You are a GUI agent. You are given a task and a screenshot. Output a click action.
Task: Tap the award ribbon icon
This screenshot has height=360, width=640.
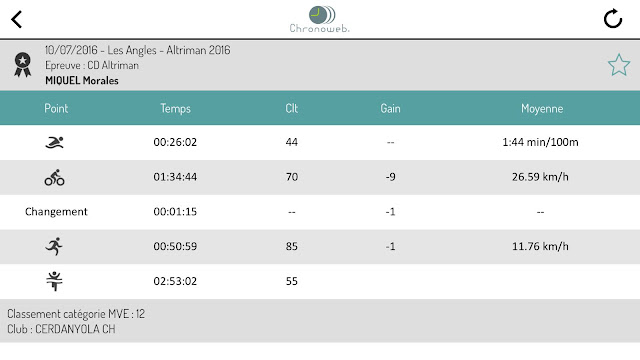click(22, 64)
